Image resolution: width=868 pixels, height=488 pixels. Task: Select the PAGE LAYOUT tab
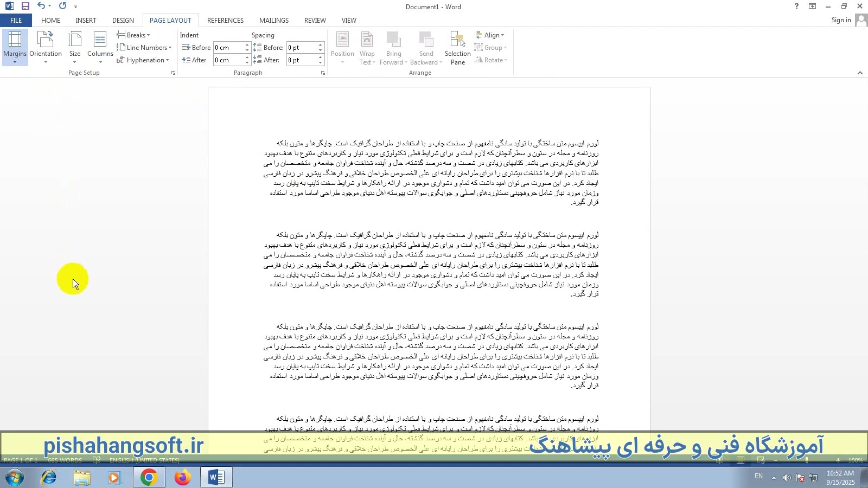pos(170,21)
